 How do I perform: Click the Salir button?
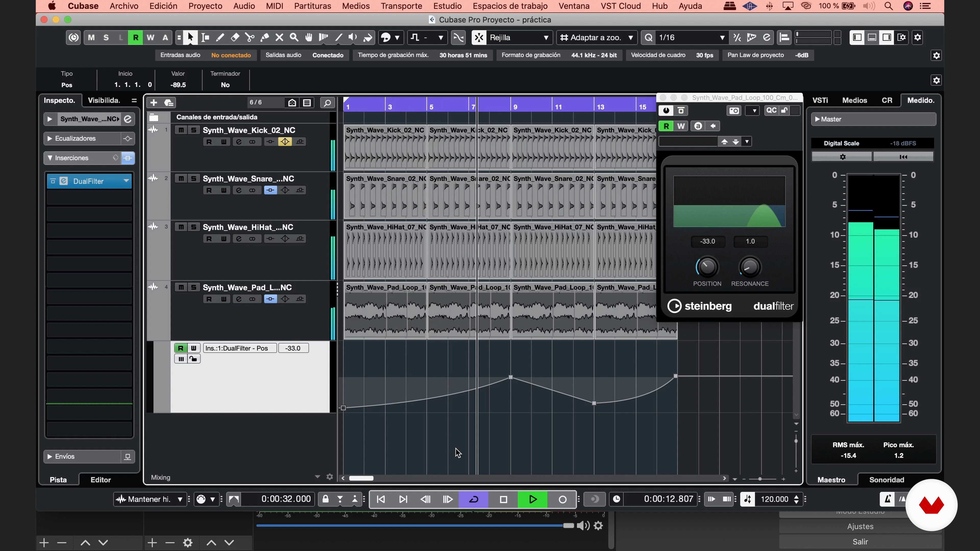(x=860, y=542)
